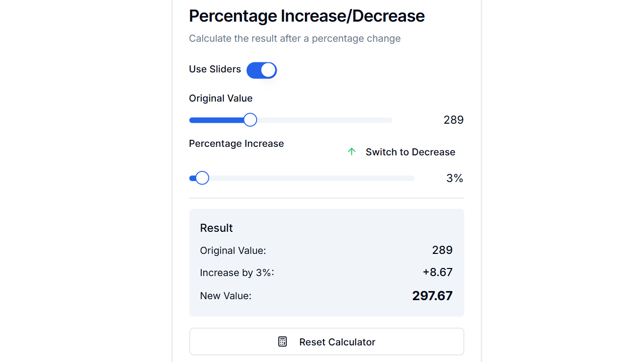Click the New Value 297.67 result
Screen dimensions: 644x362
(x=432, y=296)
